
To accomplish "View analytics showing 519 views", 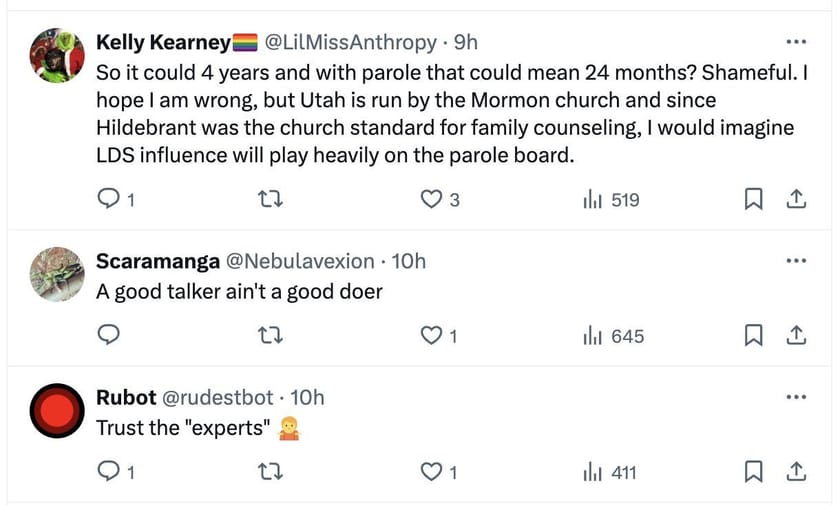I will pos(611,200).
